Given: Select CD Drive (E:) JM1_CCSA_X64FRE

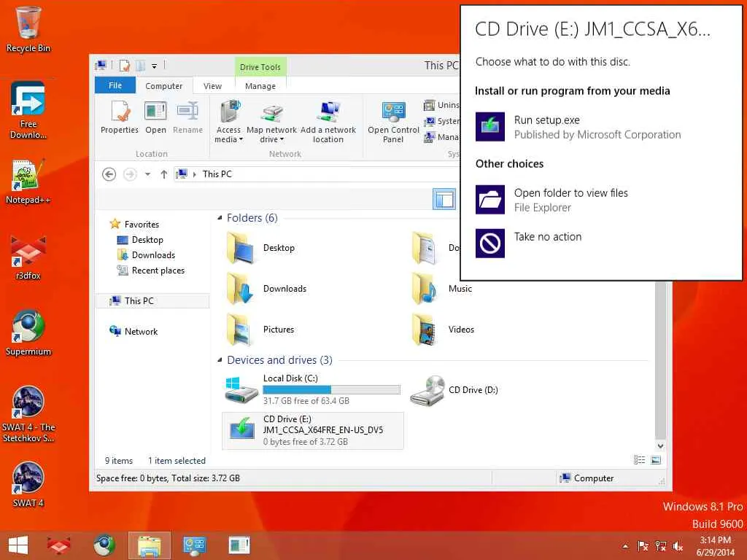Looking at the screenshot, I should tap(313, 430).
